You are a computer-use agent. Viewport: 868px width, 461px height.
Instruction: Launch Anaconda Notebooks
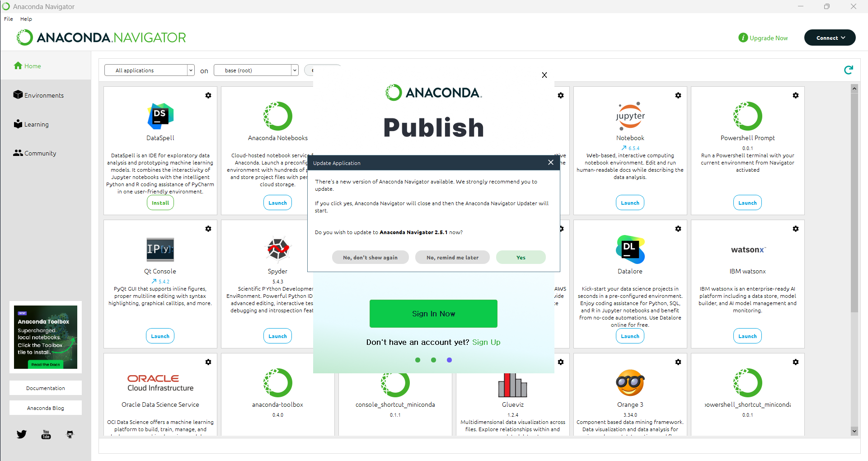point(278,203)
